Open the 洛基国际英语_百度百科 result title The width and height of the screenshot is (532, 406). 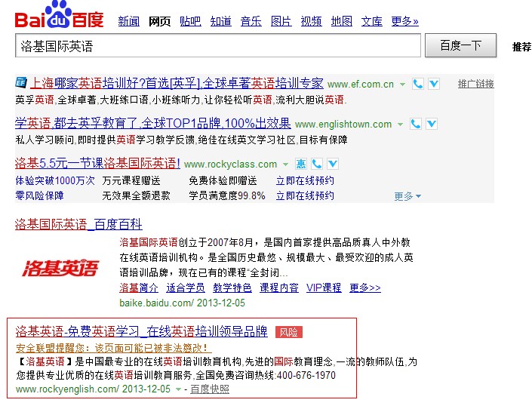click(x=78, y=224)
